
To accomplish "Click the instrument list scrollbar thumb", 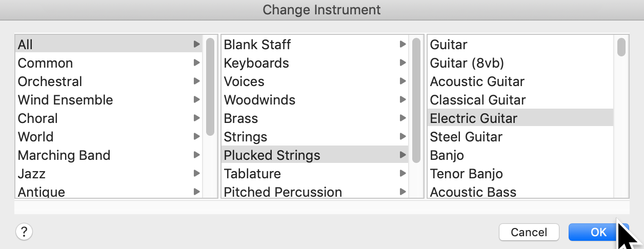I will [621, 47].
